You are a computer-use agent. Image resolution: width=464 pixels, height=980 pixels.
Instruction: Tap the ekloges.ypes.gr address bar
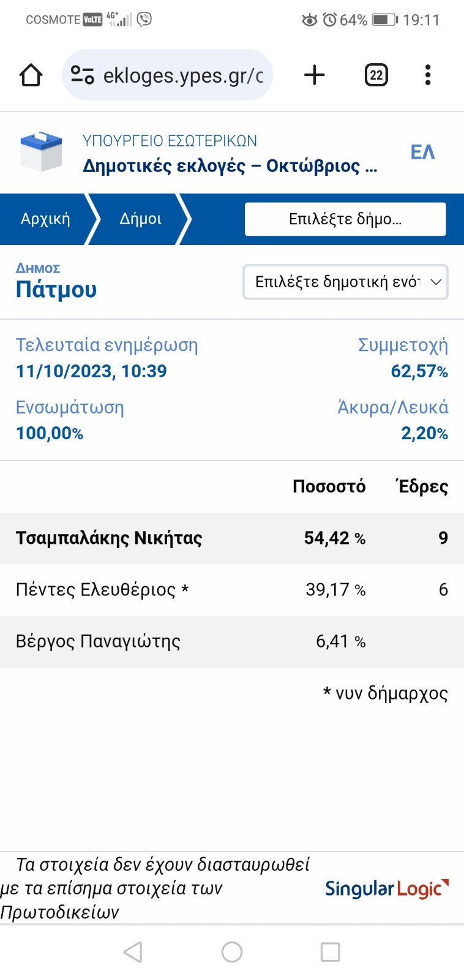point(182,75)
